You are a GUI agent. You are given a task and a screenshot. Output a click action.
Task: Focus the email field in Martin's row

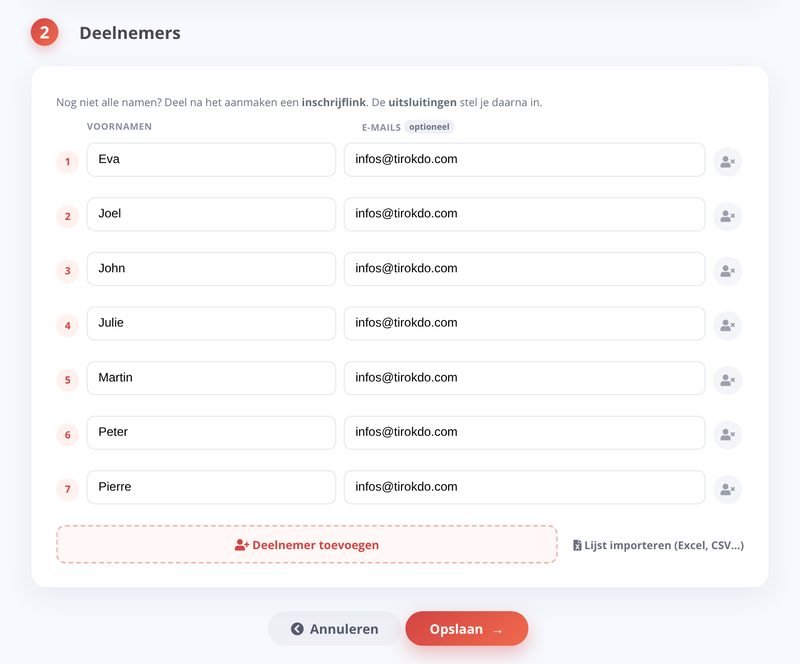coord(524,378)
